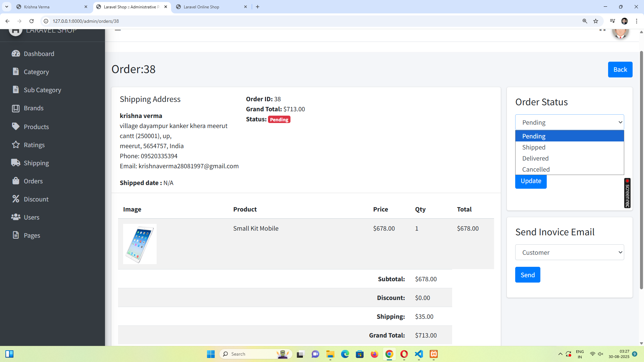Viewport: 644px width, 362px height.
Task: Click the Shipping truck icon
Action: coord(16,163)
